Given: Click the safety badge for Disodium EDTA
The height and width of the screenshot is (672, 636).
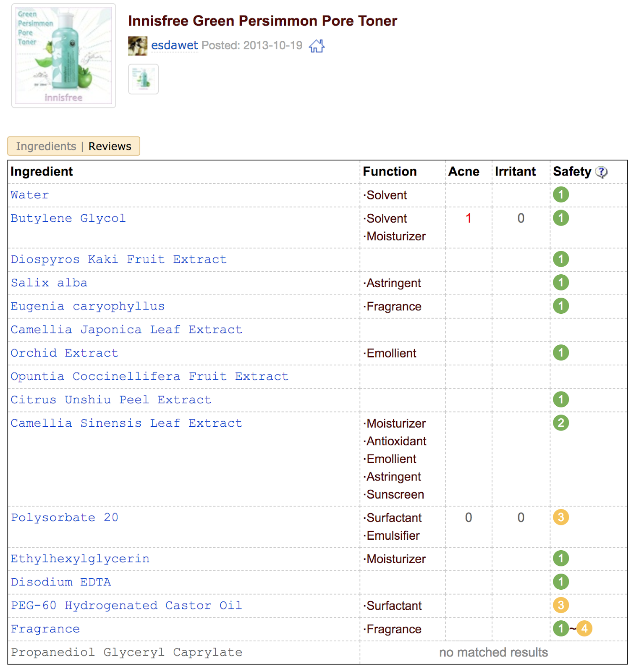Looking at the screenshot, I should [561, 582].
